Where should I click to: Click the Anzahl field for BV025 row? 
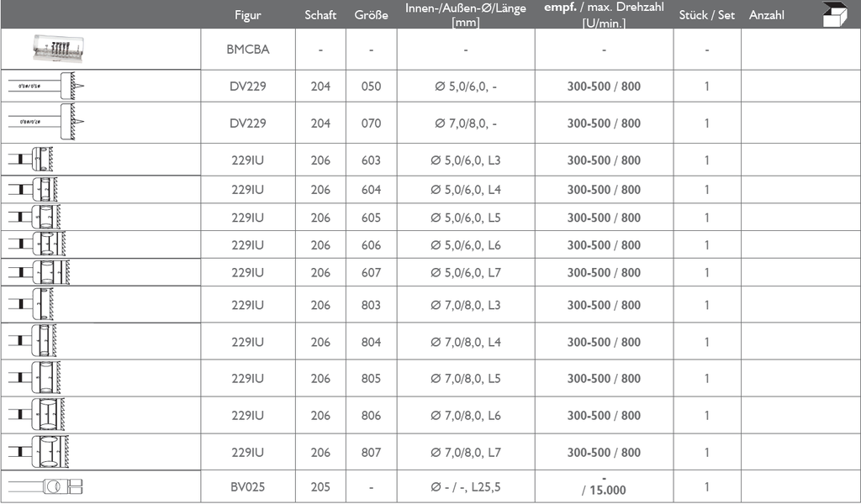pos(800,486)
